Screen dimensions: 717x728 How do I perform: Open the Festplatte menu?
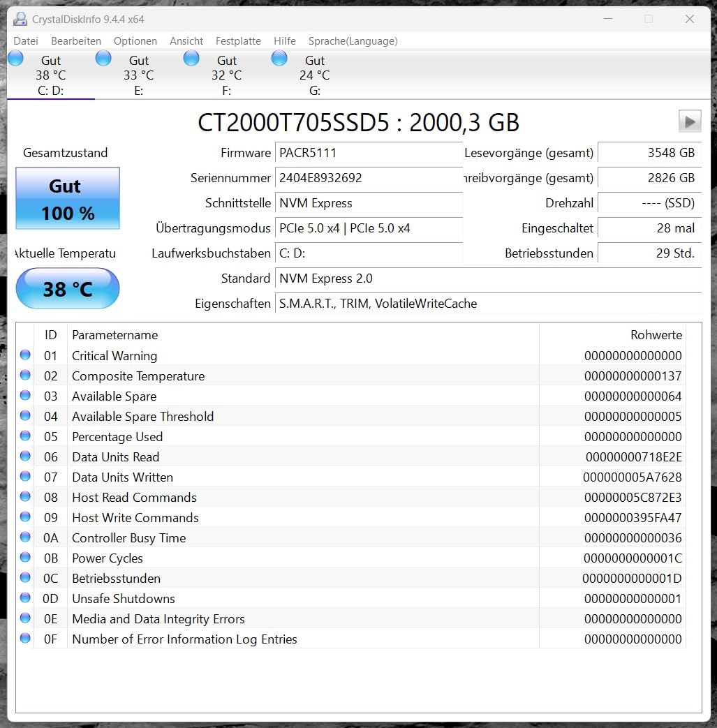point(238,41)
